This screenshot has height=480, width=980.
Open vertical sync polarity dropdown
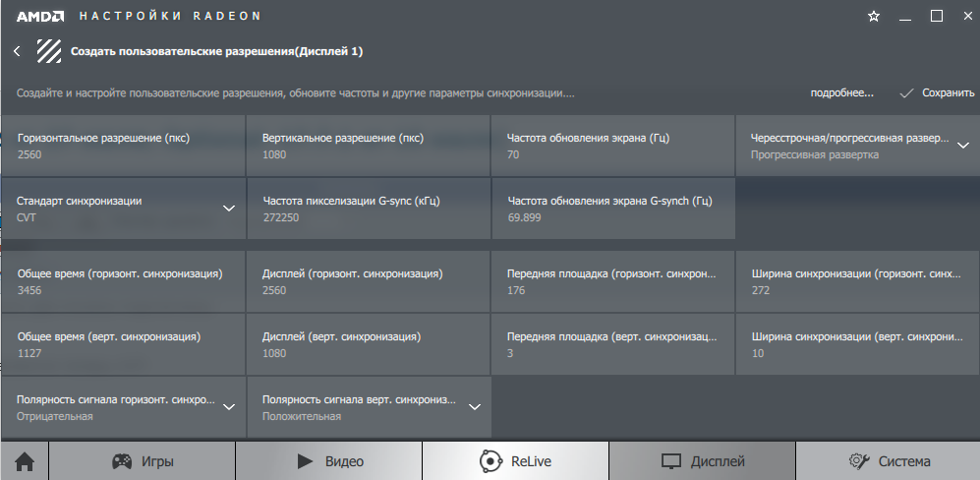pos(474,406)
